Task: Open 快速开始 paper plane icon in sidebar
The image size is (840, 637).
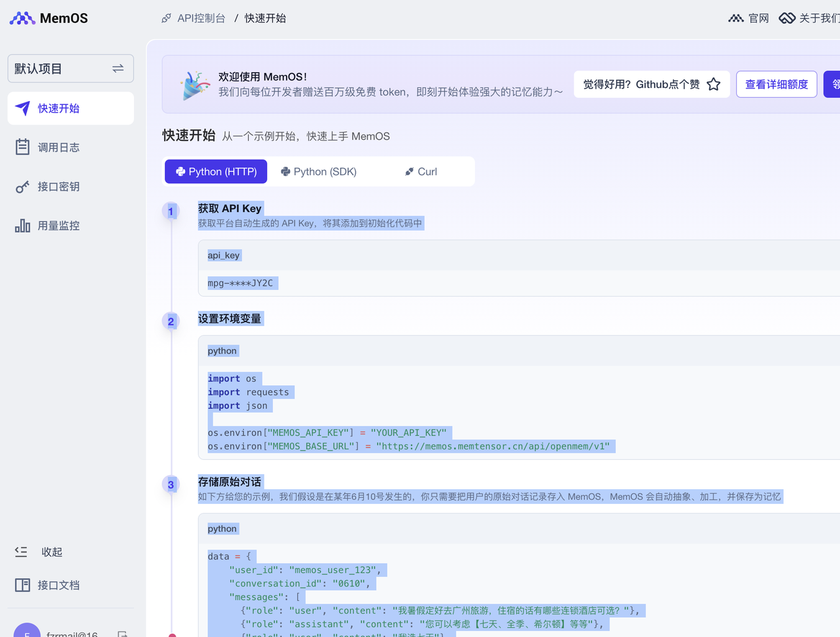Action: pyautogui.click(x=22, y=108)
